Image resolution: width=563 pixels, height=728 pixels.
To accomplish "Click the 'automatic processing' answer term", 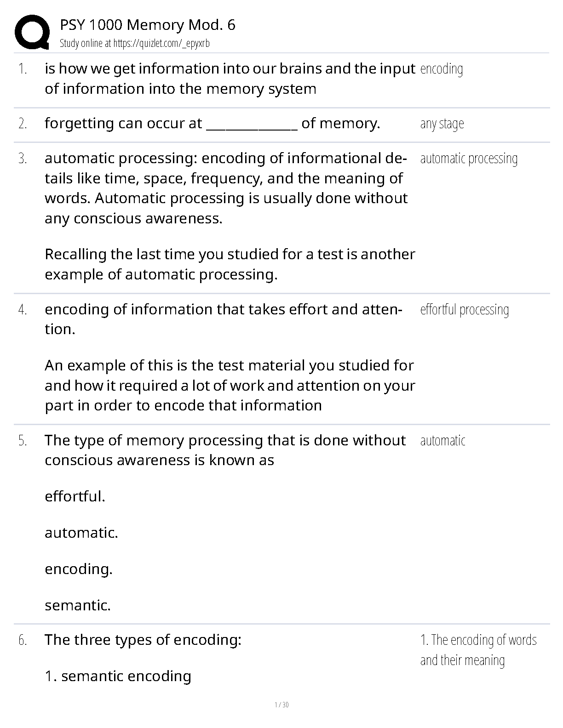I will tap(469, 159).
